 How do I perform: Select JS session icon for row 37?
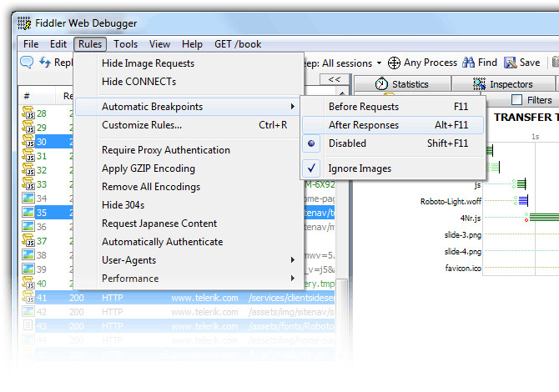pyautogui.click(x=28, y=241)
